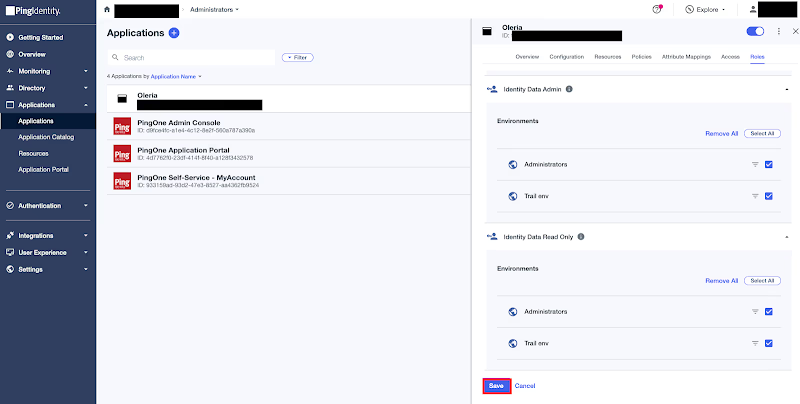Click filter icon for Trail env under Identity Data Read Only

coord(755,343)
